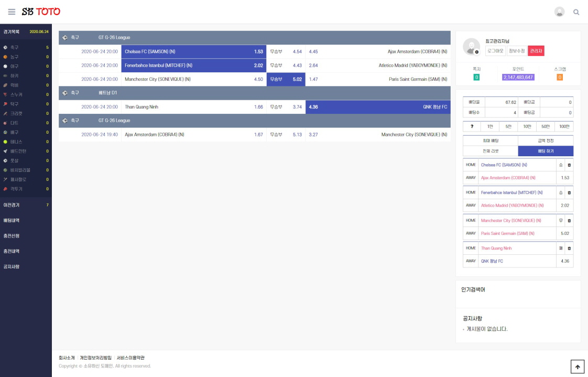Toggle Fenerbahce Istanbul home win odds 2.02

tap(193, 66)
